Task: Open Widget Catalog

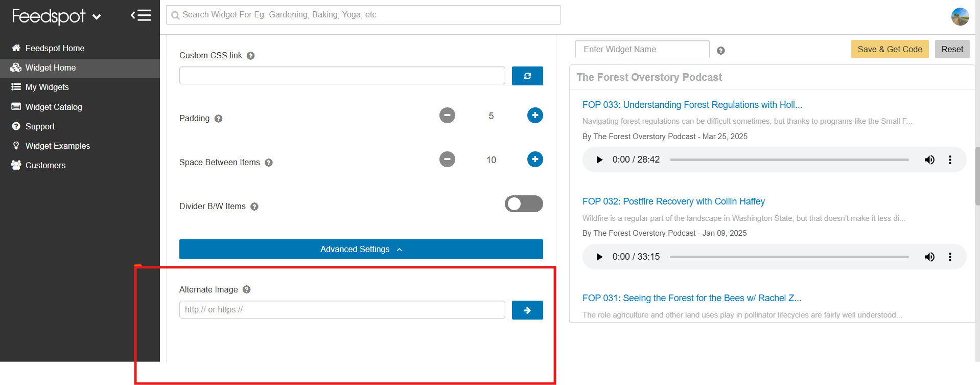Action: (54, 107)
